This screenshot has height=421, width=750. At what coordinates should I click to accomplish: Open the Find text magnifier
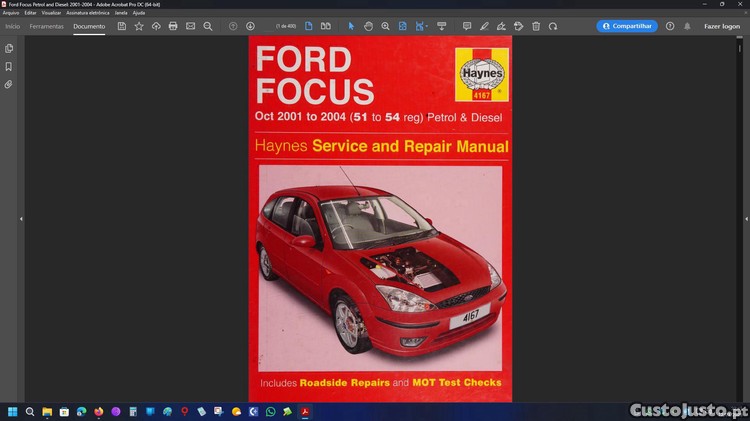(208, 26)
